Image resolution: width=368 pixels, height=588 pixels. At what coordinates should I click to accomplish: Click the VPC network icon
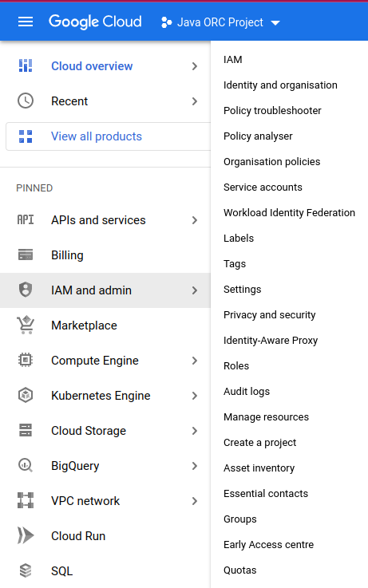[x=26, y=500]
